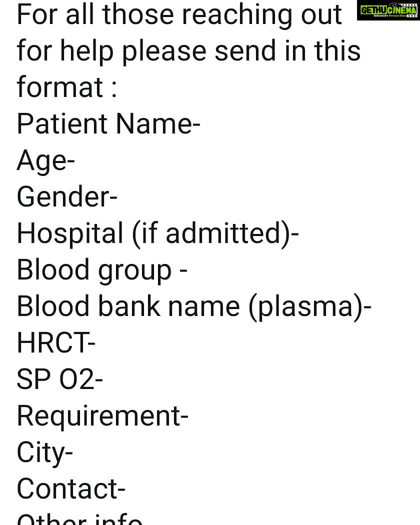
Task: Select 'Blood bank name (plasma)-' text
Action: 194,307
